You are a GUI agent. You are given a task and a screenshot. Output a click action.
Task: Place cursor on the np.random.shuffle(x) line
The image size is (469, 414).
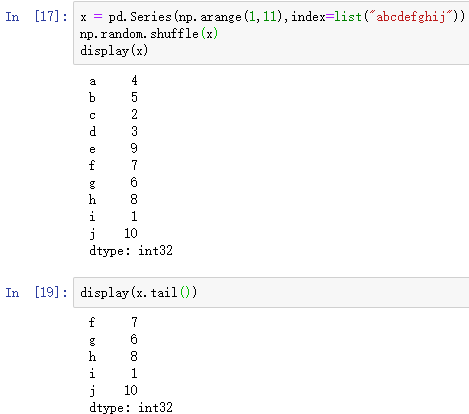(x=149, y=34)
